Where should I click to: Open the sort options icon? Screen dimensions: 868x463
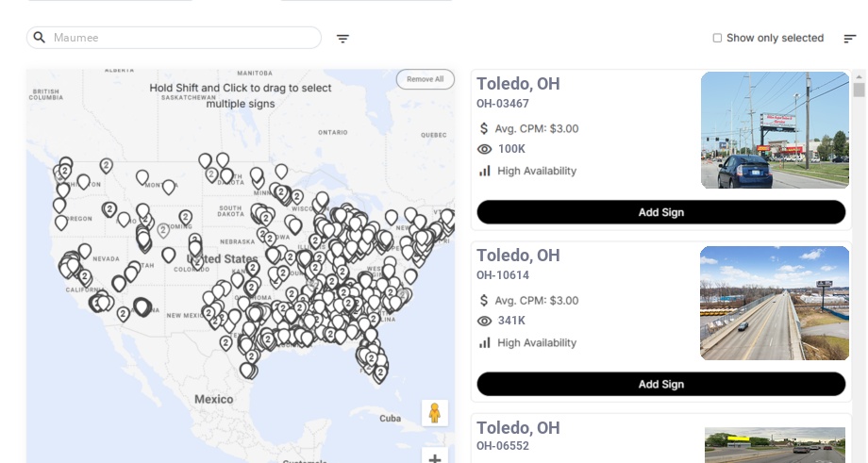click(x=849, y=39)
